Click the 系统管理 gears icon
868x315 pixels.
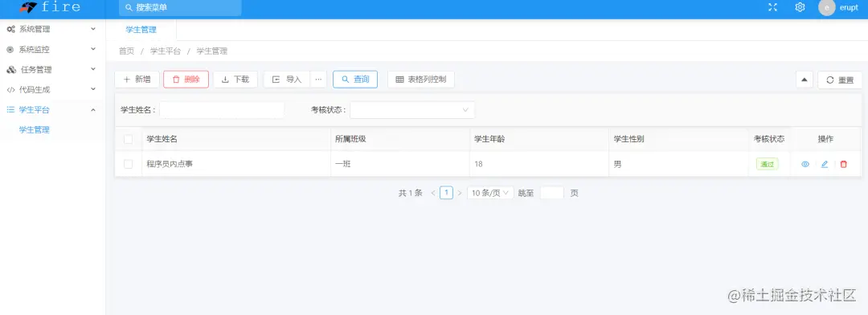[10, 30]
